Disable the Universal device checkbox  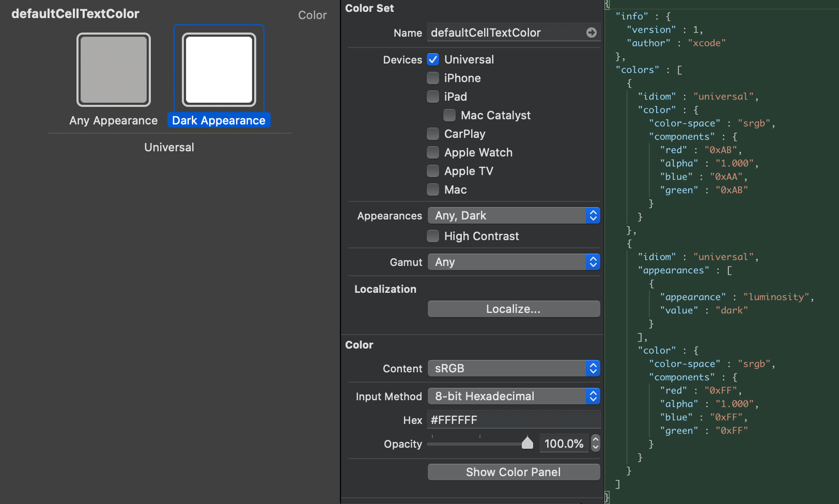[433, 59]
